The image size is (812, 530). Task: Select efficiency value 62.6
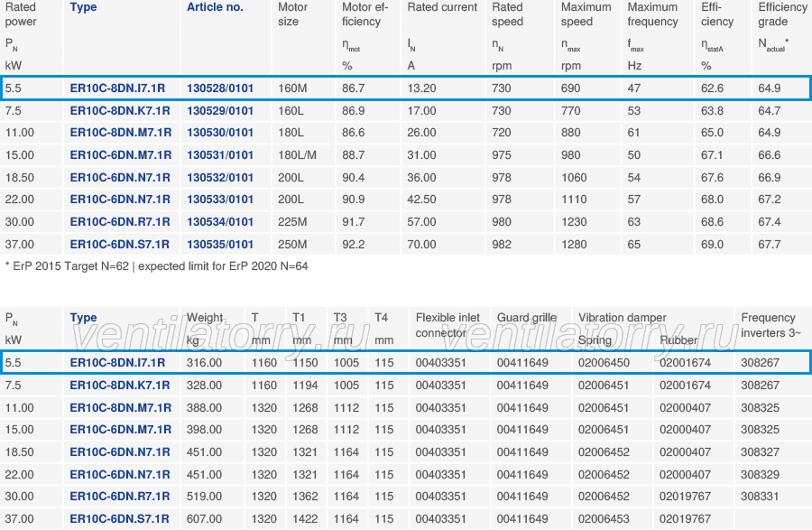(712, 88)
